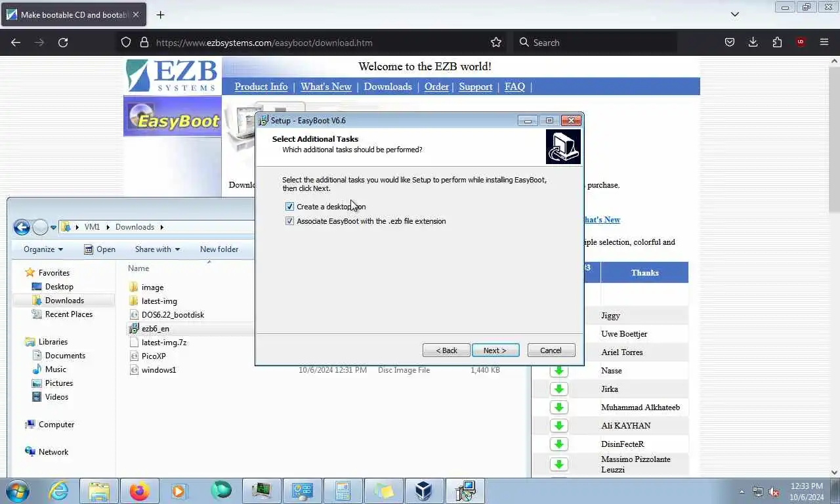This screenshot has width=840, height=504.
Task: Select the latest-img.7z archive
Action: (164, 343)
